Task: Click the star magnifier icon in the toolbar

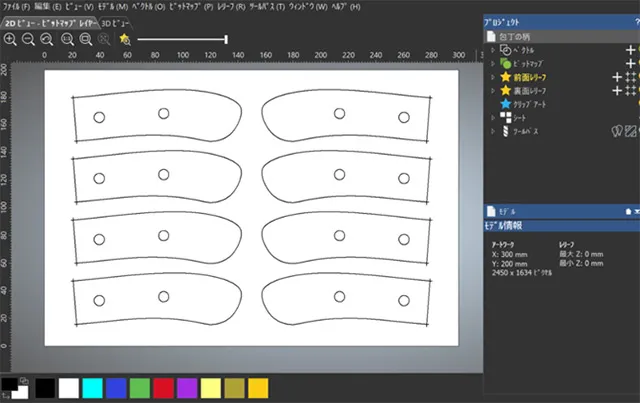Action: tap(123, 39)
